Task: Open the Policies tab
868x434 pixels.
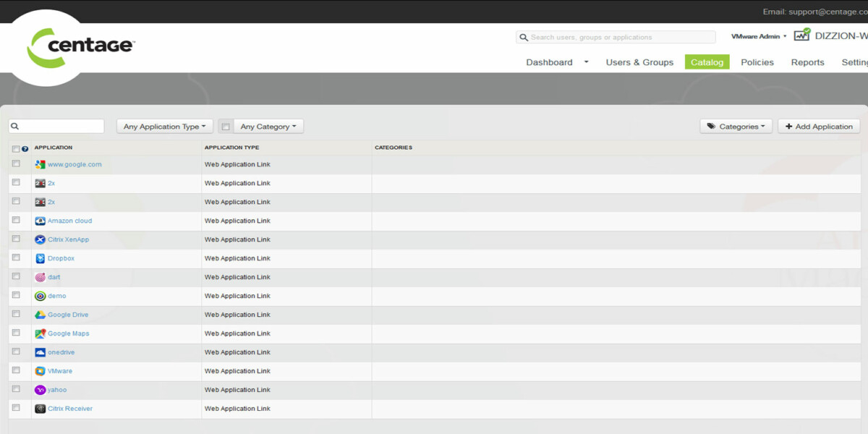Action: point(757,62)
